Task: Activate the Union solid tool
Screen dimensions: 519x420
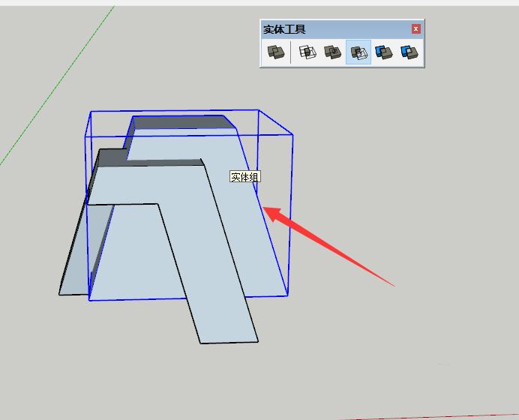Action: pyautogui.click(x=332, y=52)
